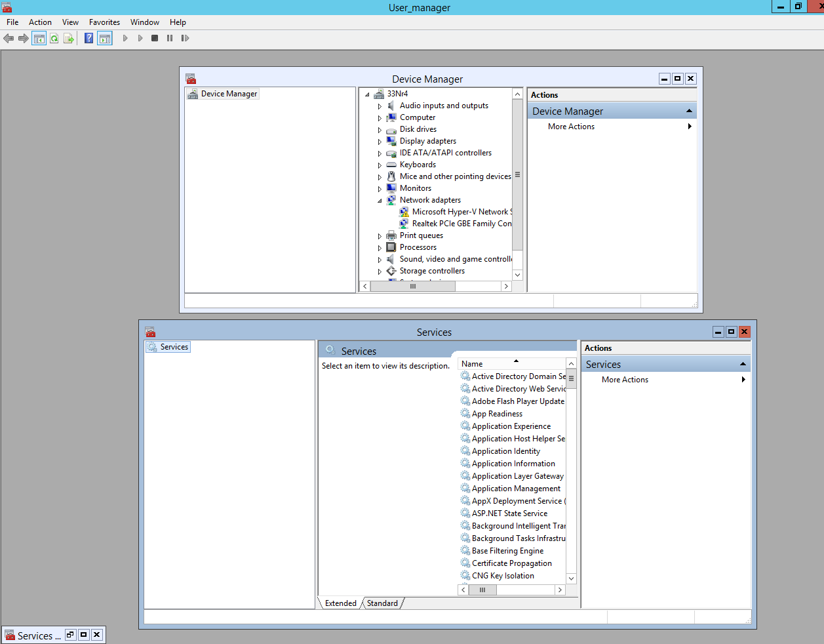Click gear icon of Application Management service
The image size is (824, 644).
coord(465,488)
